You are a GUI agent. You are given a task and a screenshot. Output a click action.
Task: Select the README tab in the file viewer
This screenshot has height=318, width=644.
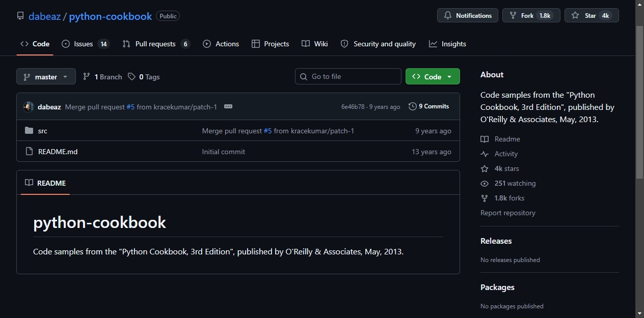(45, 183)
